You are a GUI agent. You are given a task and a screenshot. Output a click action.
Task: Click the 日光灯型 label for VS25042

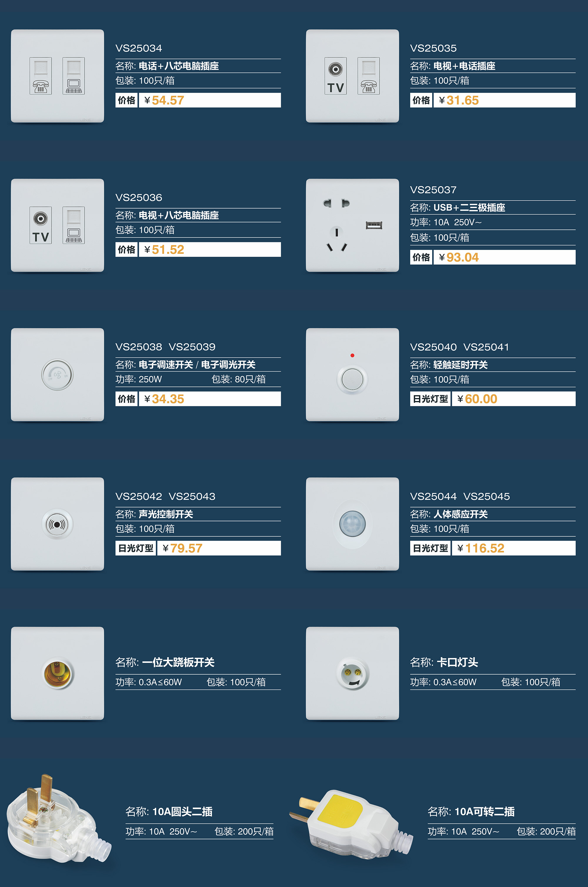[x=136, y=548]
